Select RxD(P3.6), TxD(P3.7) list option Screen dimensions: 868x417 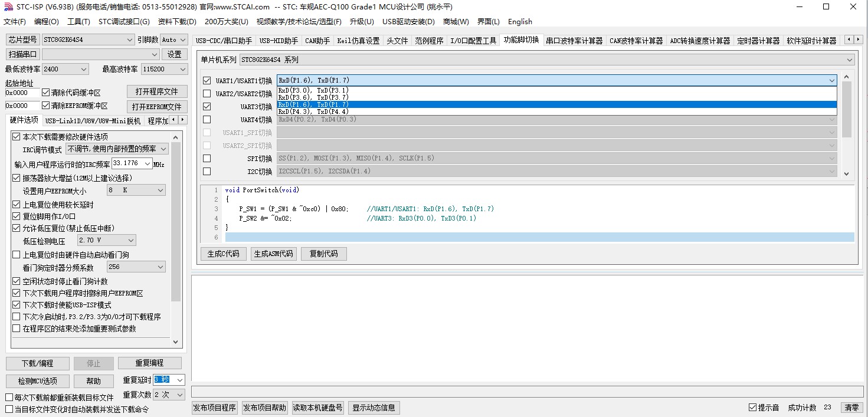[x=556, y=97]
